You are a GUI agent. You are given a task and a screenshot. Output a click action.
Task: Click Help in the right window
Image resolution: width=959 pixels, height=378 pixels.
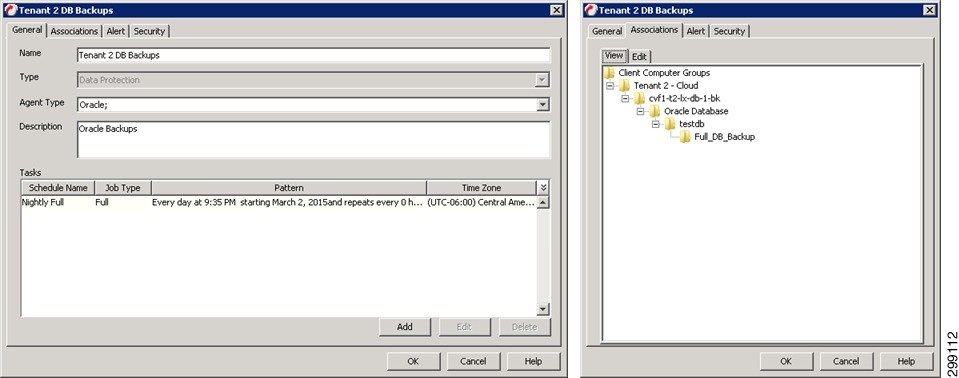pos(906,361)
